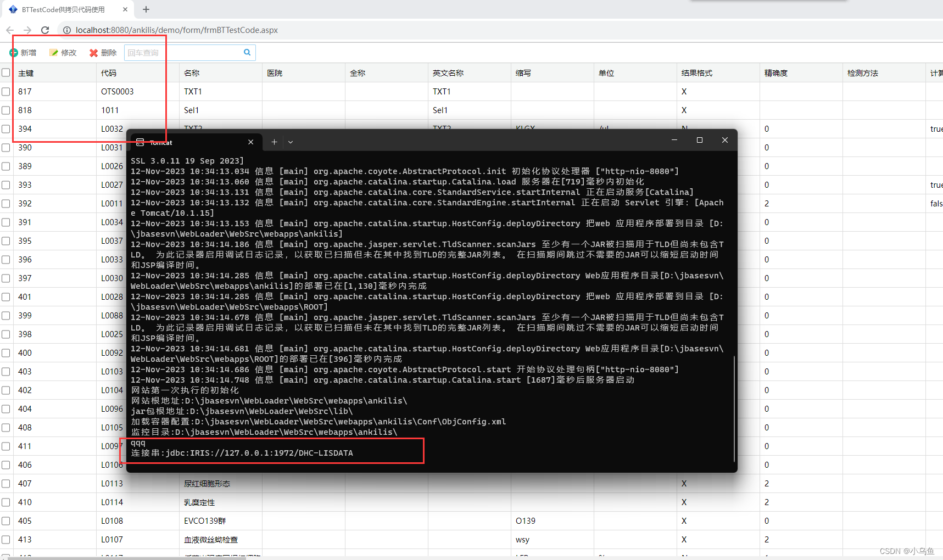The height and width of the screenshot is (560, 943).
Task: Click the 修改 edit pencil icon
Action: [x=53, y=53]
